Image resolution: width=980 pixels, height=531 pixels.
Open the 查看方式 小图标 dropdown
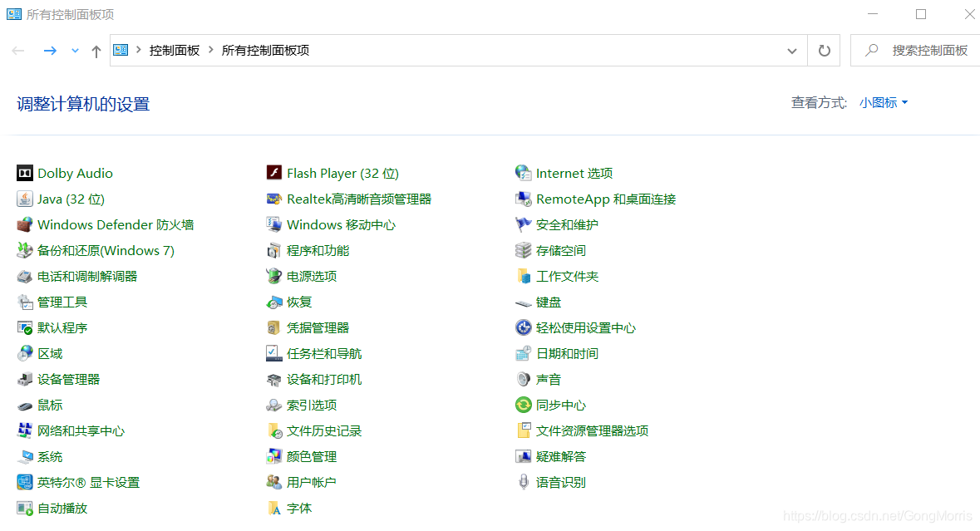(883, 102)
